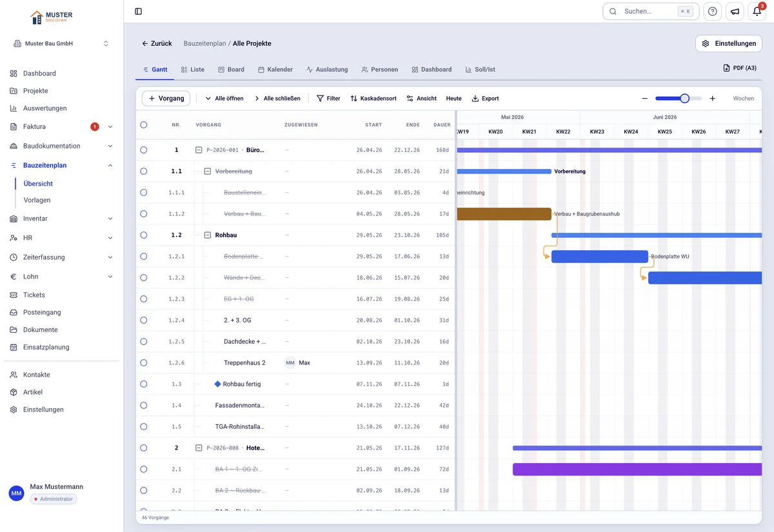Click the Zurück back link
The height and width of the screenshot is (532, 774).
[x=157, y=44]
